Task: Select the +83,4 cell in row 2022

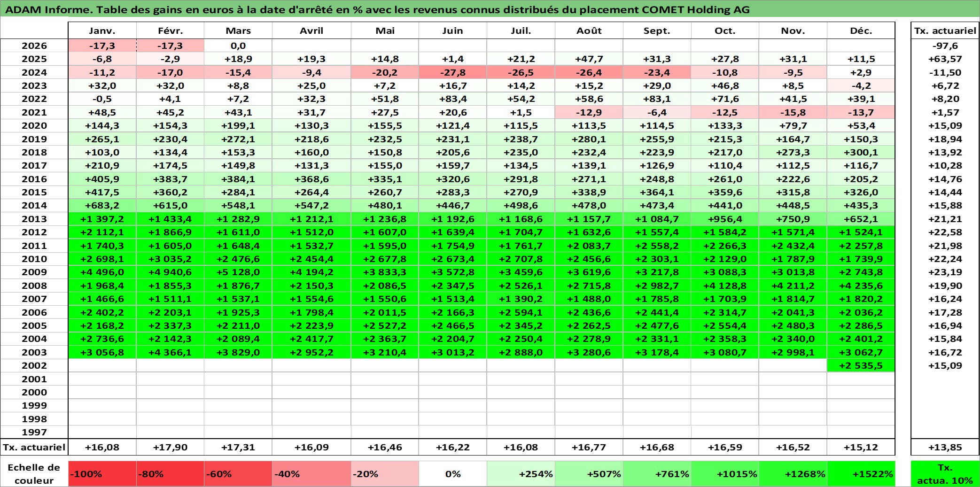Action: [453, 99]
